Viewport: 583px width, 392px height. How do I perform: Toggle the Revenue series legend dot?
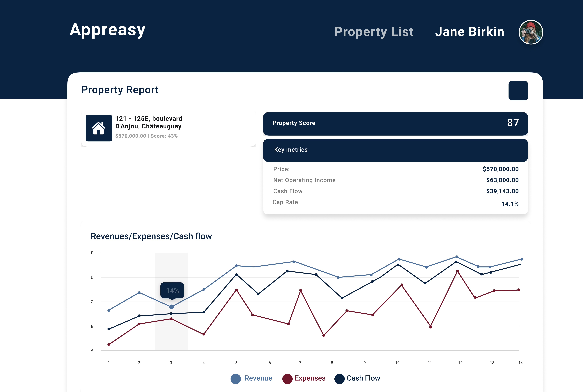[x=235, y=379]
